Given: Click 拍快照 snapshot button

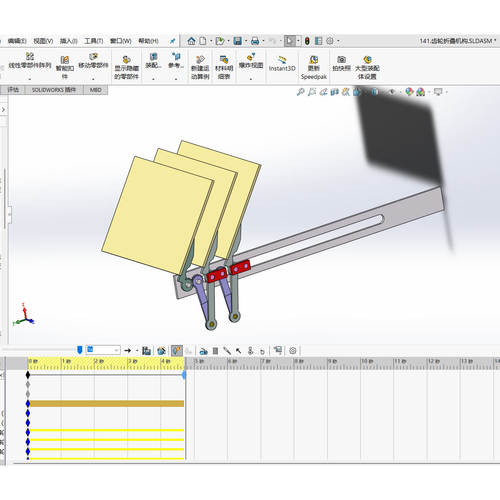Looking at the screenshot, I should tap(341, 63).
